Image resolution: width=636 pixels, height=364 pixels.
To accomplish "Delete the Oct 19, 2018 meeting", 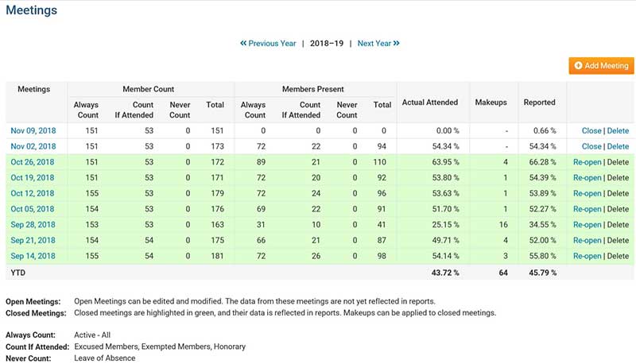I will (618, 178).
